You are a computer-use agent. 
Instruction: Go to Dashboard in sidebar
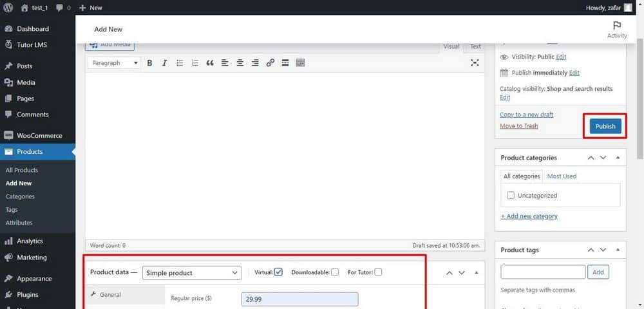coord(33,29)
